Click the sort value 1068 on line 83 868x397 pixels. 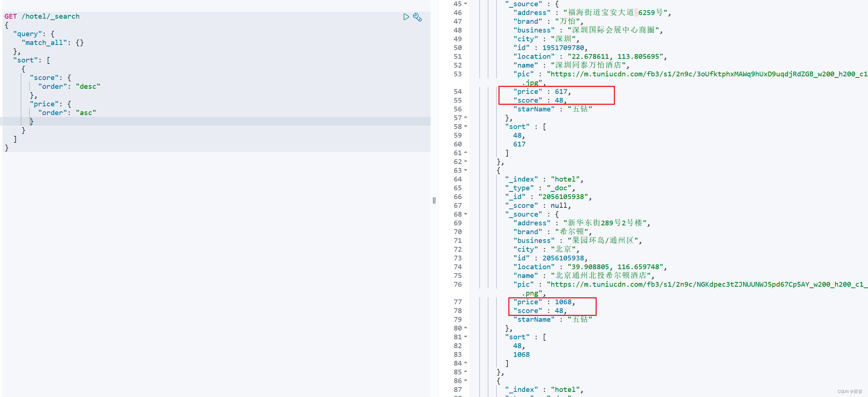[521, 355]
